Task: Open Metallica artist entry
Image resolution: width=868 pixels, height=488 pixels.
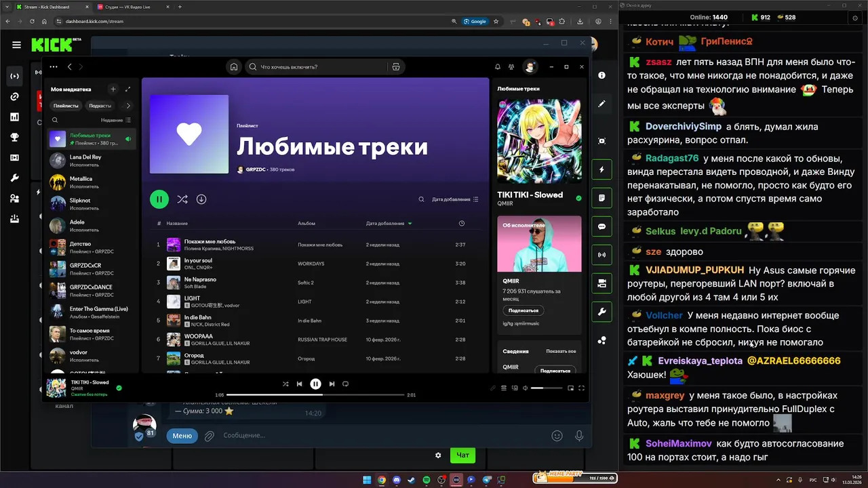Action: 92,182
